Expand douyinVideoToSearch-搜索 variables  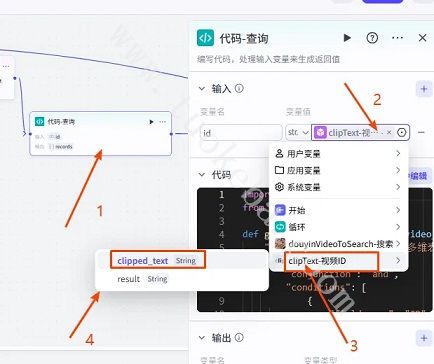pyautogui.click(x=337, y=244)
